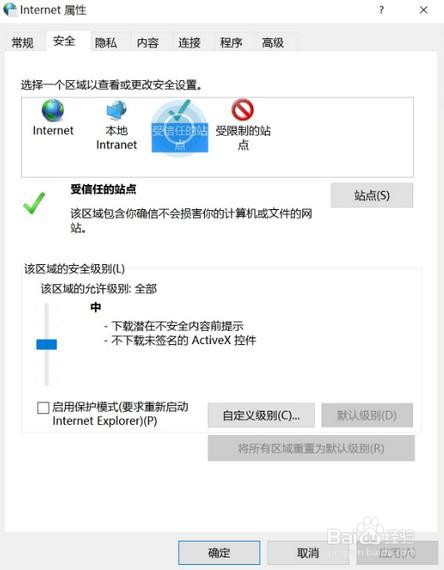Select the 受限制的站点 prohibited zone icon

pos(243,109)
